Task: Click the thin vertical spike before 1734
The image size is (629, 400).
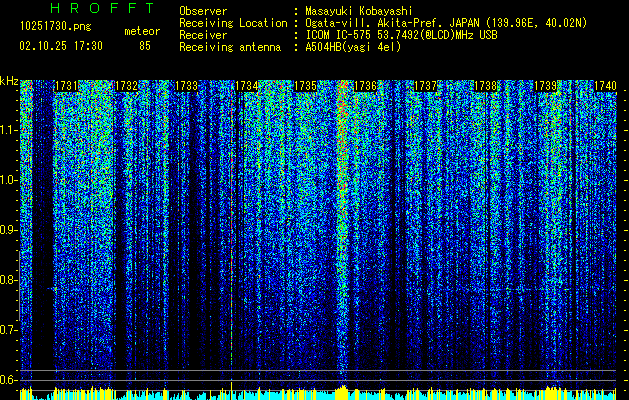Action: (231, 233)
